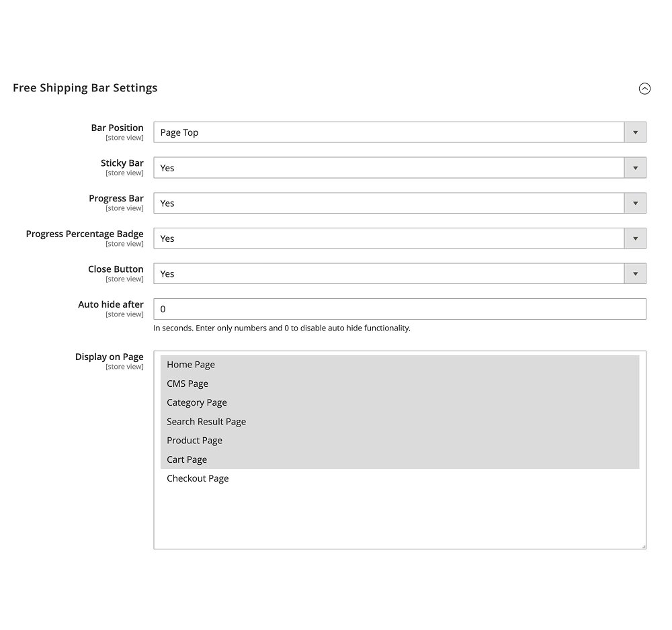Select Product Page in the list
This screenshot has height=630, width=672.
(x=399, y=441)
